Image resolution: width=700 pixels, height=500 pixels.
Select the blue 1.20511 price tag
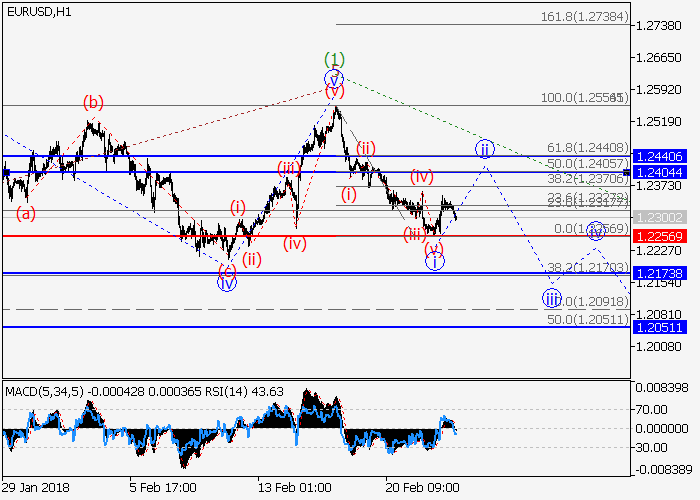[x=659, y=327]
